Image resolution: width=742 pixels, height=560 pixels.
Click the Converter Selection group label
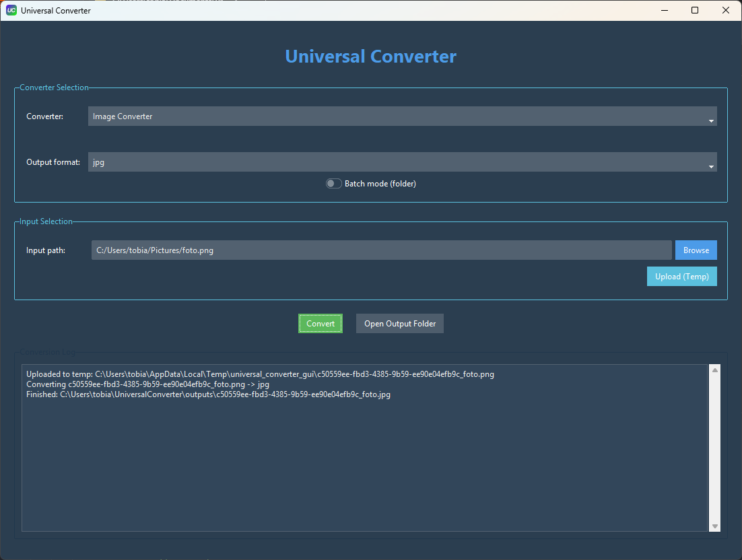(53, 87)
